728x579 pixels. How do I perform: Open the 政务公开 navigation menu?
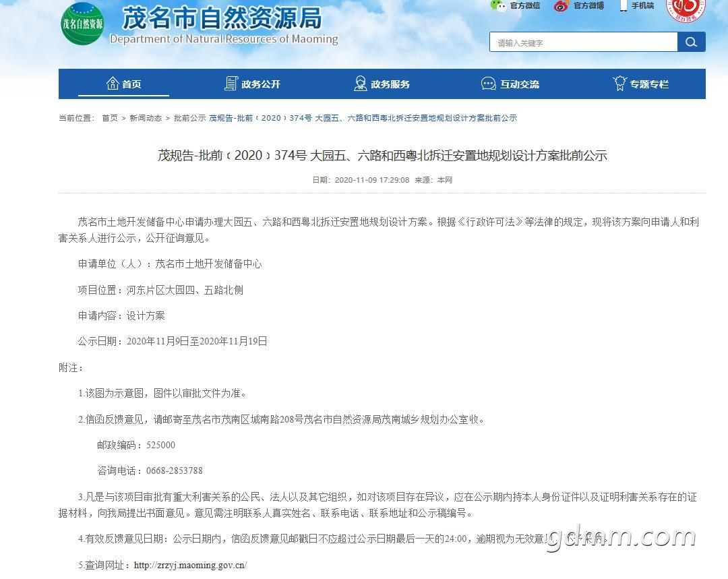pyautogui.click(x=253, y=84)
